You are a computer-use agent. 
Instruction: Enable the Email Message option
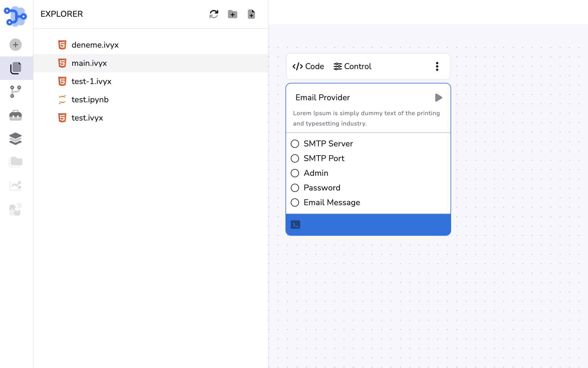pyautogui.click(x=295, y=203)
